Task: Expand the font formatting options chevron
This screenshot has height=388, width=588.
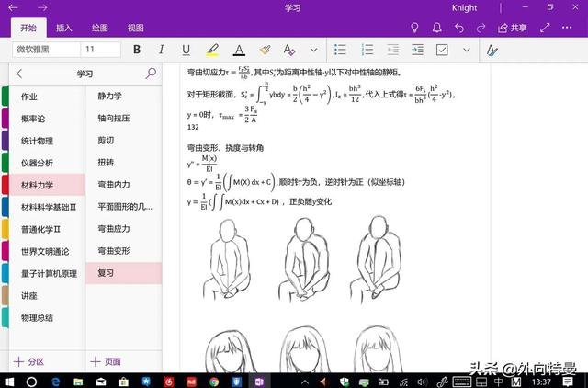Action: [x=314, y=50]
